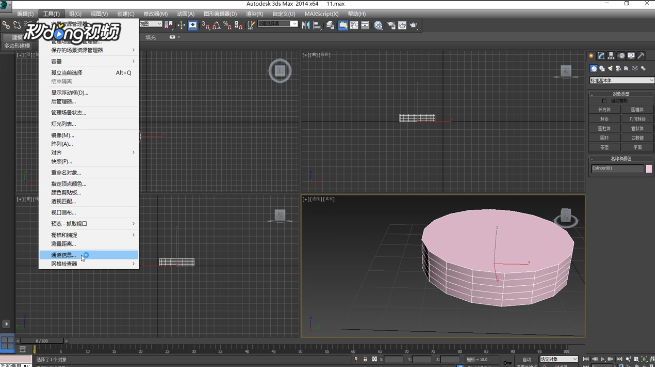Viewport: 655px width, 367px height.
Task: Click the perspective viewport ViewCube
Action: pos(566,217)
